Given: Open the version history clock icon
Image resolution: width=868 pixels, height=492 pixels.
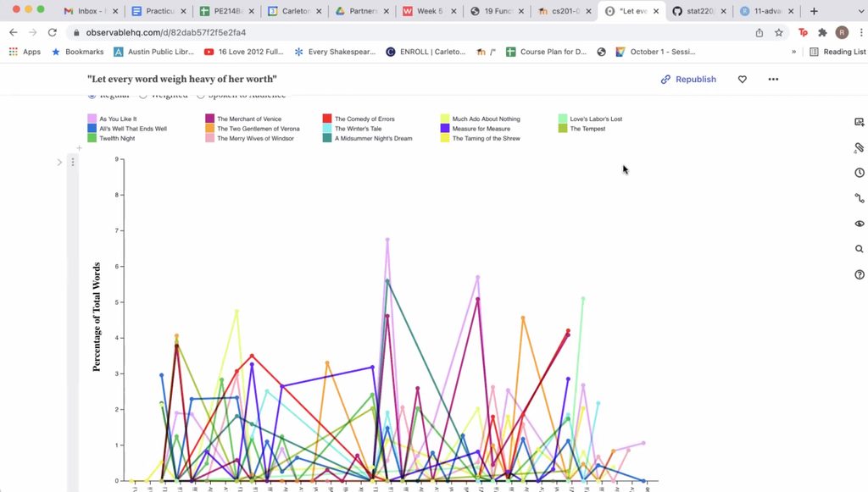Looking at the screenshot, I should tap(860, 173).
